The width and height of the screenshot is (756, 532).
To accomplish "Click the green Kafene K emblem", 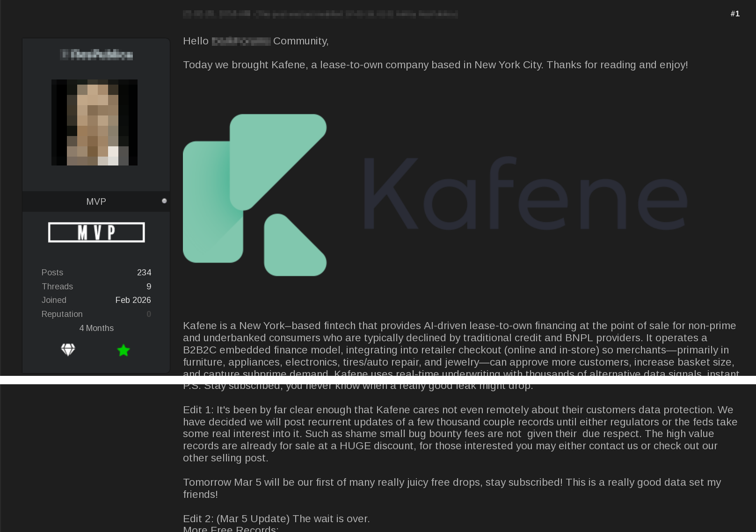I will coord(255,195).
